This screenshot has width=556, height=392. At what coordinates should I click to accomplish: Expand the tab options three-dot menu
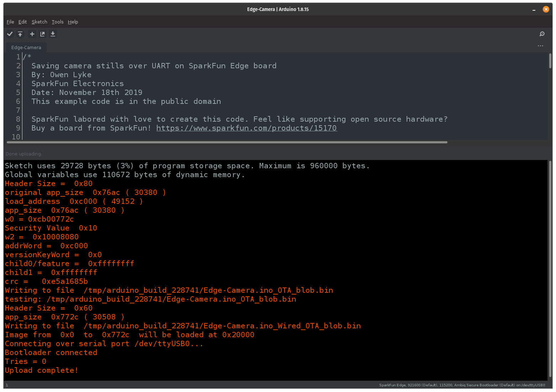click(x=540, y=46)
